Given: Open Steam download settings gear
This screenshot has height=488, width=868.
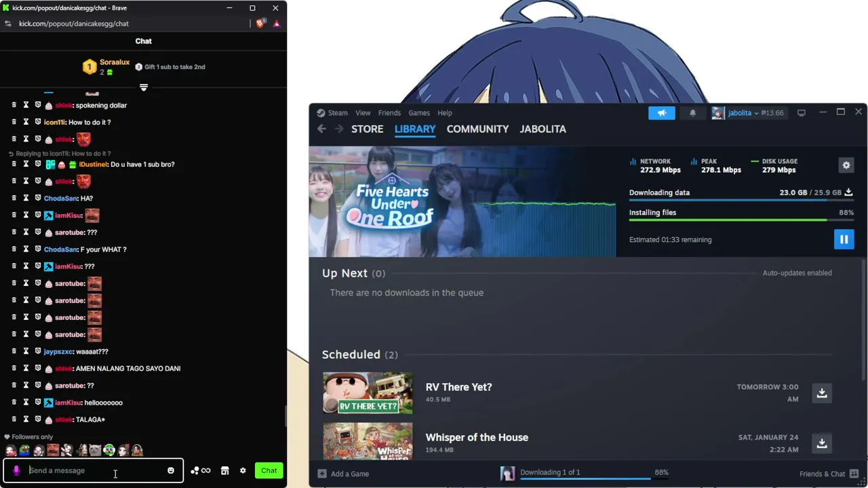Looking at the screenshot, I should 846,165.
